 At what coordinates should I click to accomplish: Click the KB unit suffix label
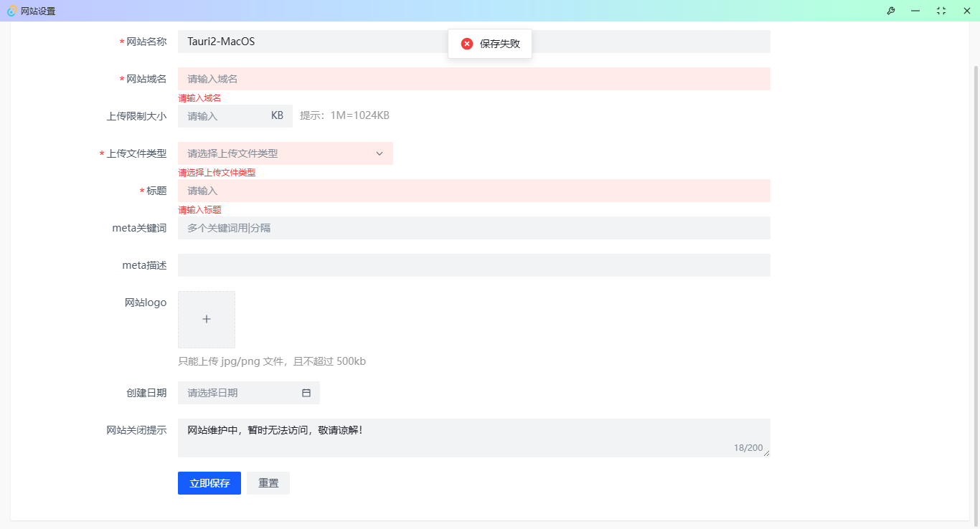click(277, 115)
